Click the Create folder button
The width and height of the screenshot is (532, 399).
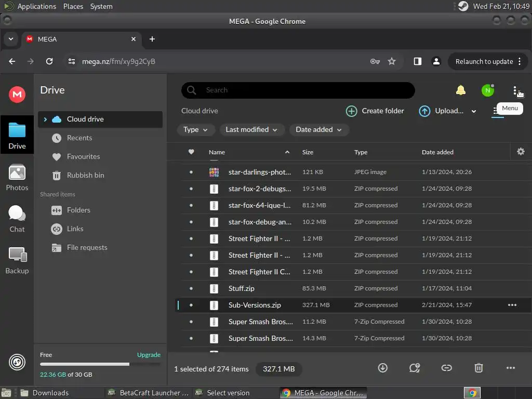pos(375,111)
